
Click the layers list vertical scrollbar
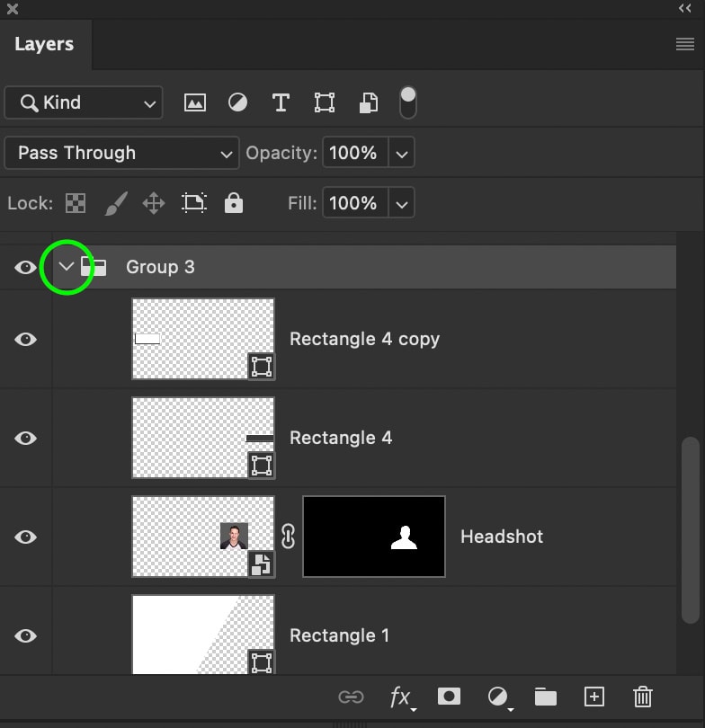pos(690,529)
